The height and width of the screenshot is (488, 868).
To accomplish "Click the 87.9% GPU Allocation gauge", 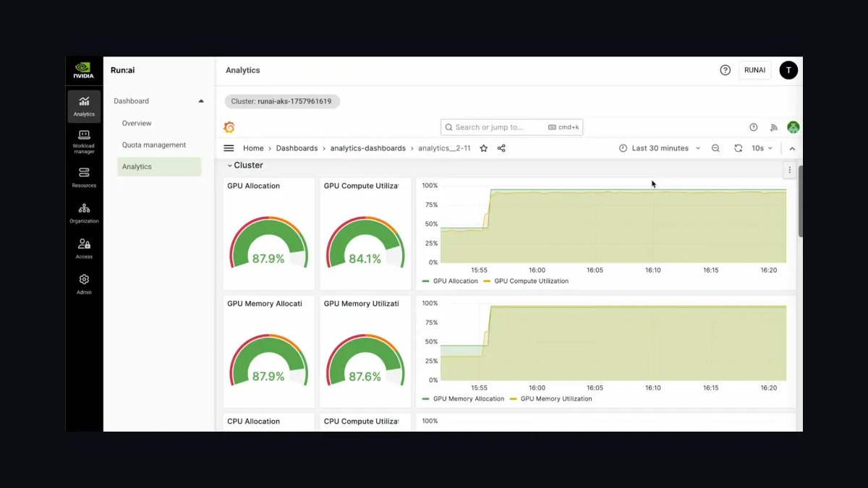I will pos(268,242).
